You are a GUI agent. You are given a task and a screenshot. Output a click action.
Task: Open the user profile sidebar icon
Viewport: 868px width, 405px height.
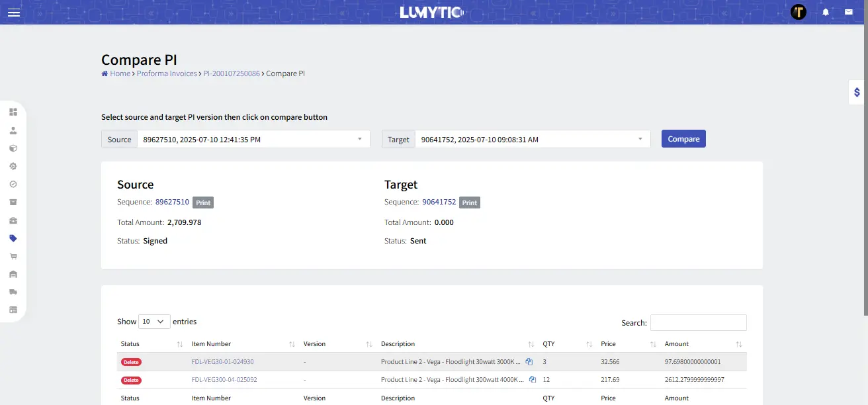(x=13, y=130)
